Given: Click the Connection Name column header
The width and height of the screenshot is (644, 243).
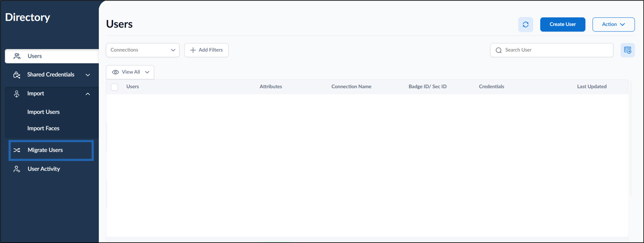Looking at the screenshot, I should tap(351, 87).
